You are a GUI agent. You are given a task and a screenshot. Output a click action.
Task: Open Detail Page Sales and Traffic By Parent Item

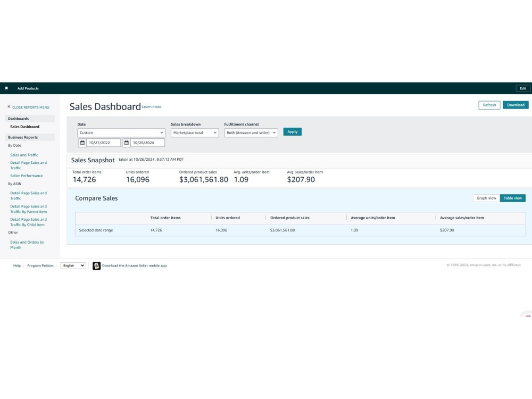coord(29,209)
